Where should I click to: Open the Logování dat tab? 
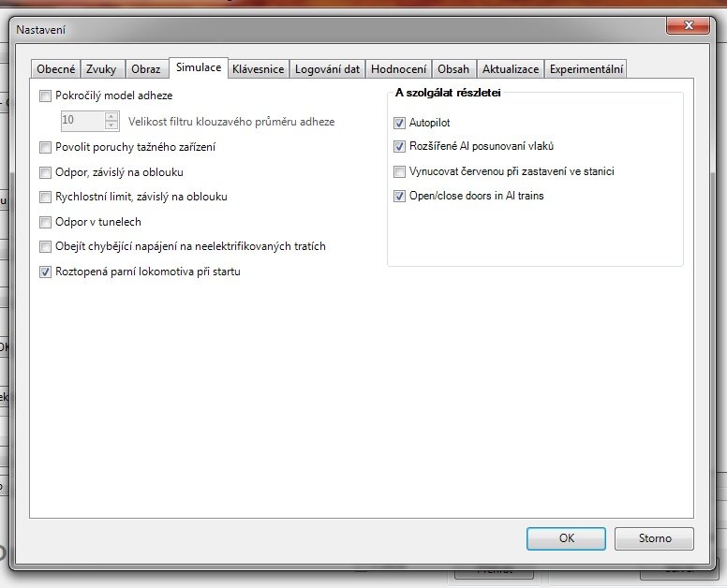click(x=327, y=69)
